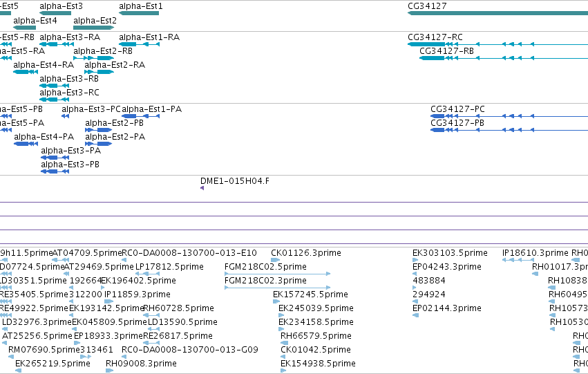This screenshot has height=374, width=588.
Task: Click the DME1-015H04.F feature label
Action: (x=235, y=181)
